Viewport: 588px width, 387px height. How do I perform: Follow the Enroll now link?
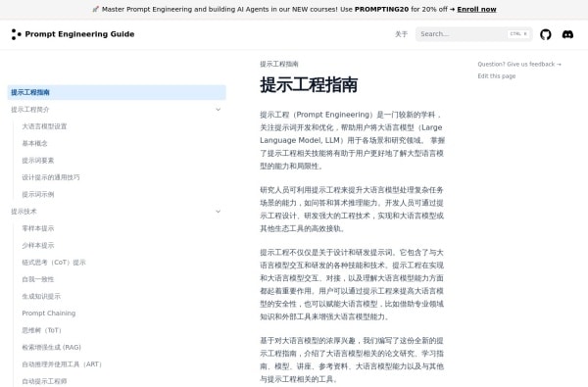click(x=476, y=10)
